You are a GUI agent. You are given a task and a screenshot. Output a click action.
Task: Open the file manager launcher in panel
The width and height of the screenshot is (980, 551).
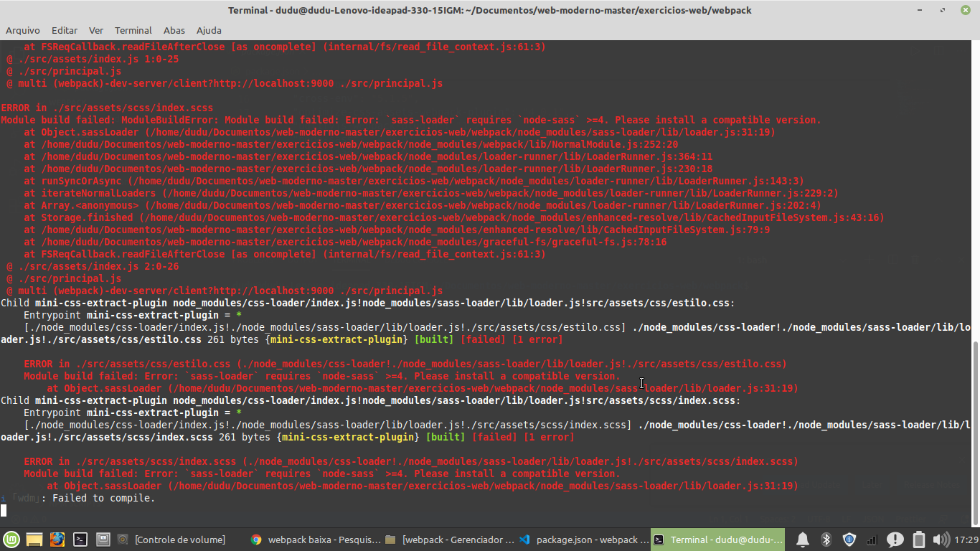click(34, 540)
